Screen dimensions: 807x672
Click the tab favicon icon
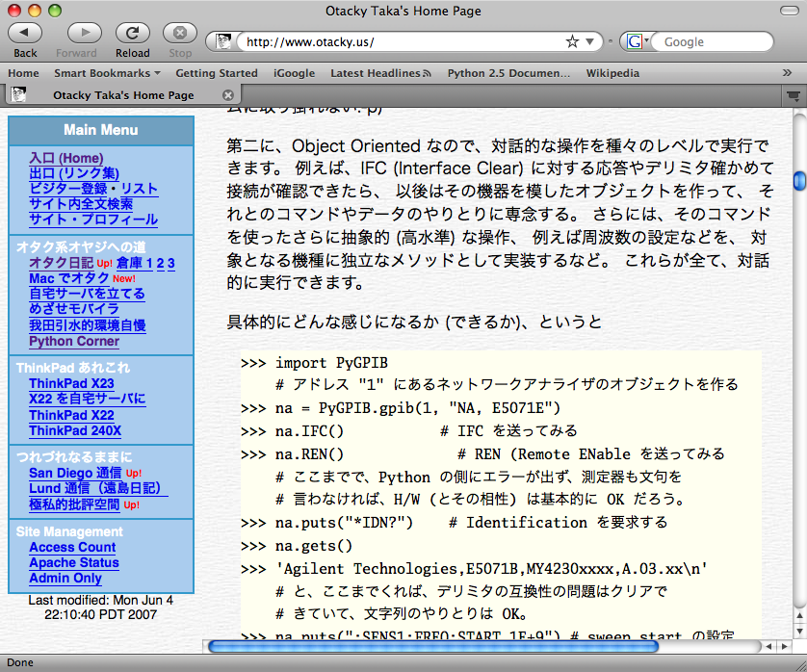tap(19, 94)
